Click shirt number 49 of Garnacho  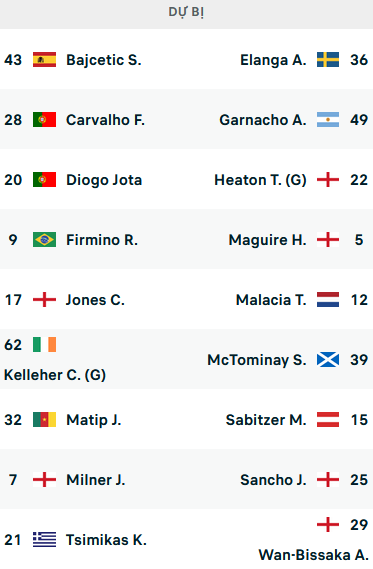pyautogui.click(x=359, y=120)
